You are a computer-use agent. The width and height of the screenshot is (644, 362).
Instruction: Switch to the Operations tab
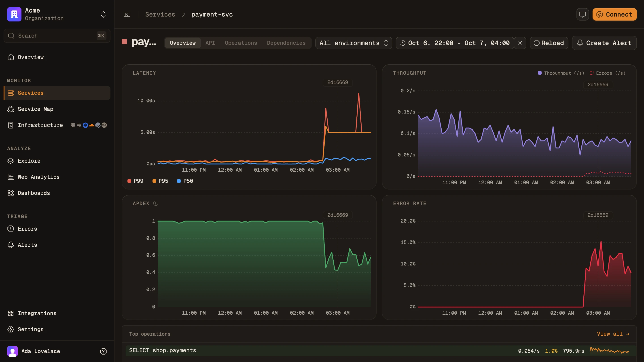click(x=241, y=43)
